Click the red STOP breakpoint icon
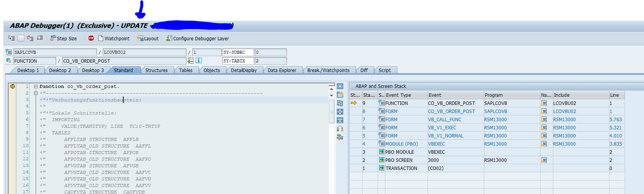The height and width of the screenshot is (194, 644). click(91, 38)
